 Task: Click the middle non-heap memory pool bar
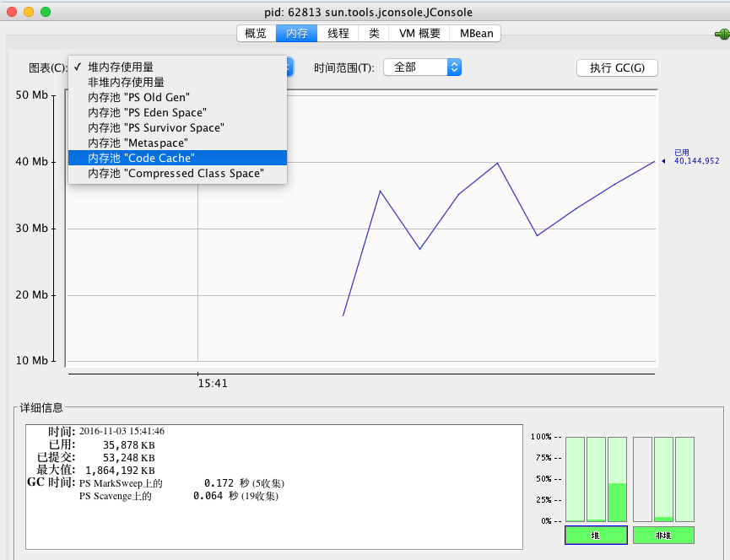click(x=663, y=479)
